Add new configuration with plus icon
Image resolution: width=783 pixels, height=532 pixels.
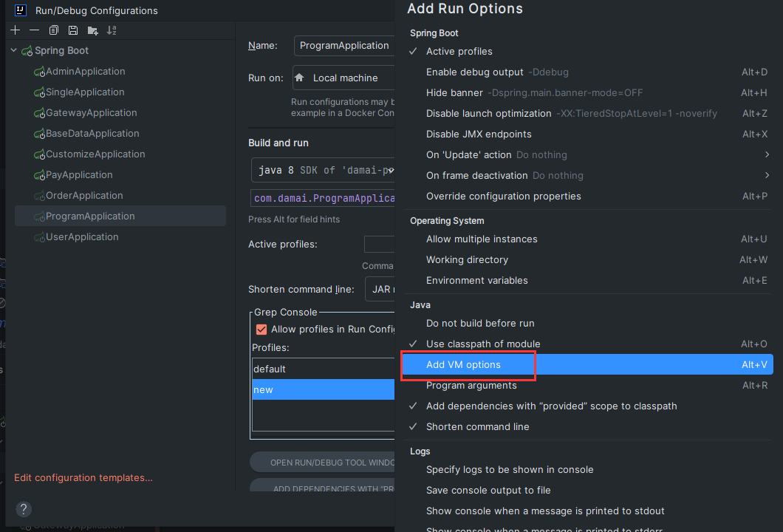(x=15, y=30)
